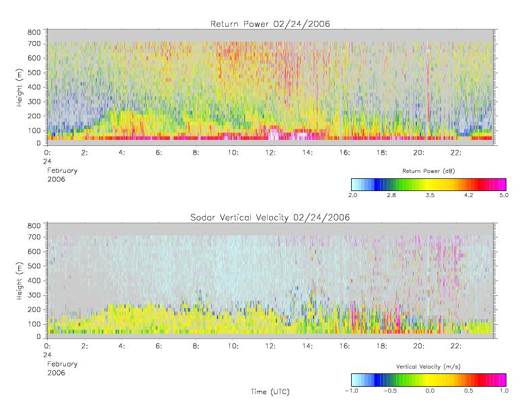
Task: Click '2006' date label under bottom plot
Action: [56, 373]
